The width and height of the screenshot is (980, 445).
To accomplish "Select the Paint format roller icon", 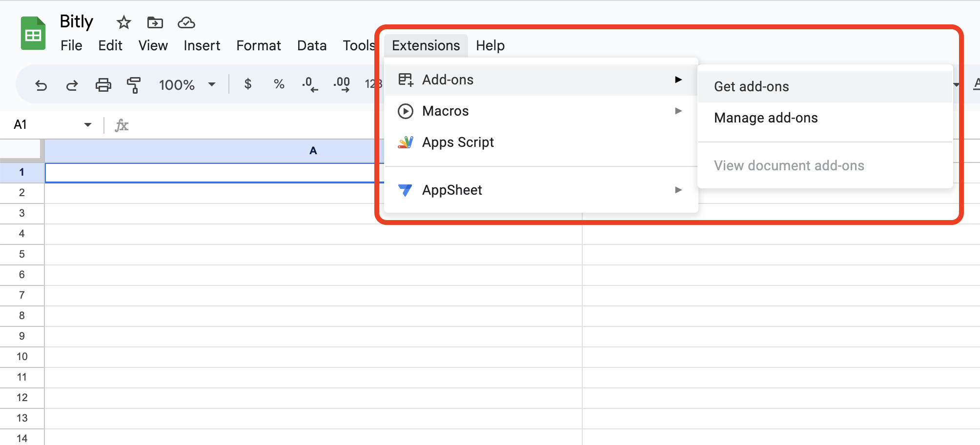I will pyautogui.click(x=134, y=85).
